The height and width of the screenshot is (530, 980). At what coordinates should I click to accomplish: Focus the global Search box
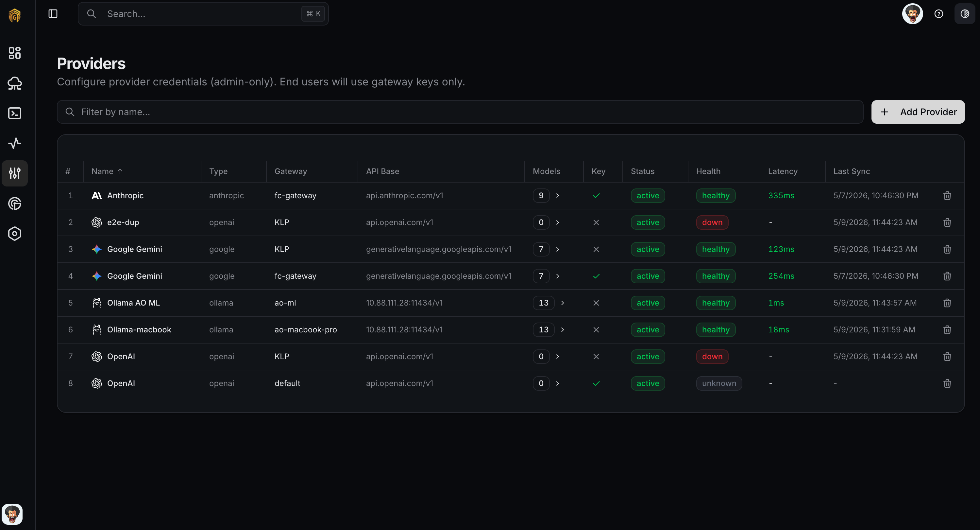click(203, 14)
